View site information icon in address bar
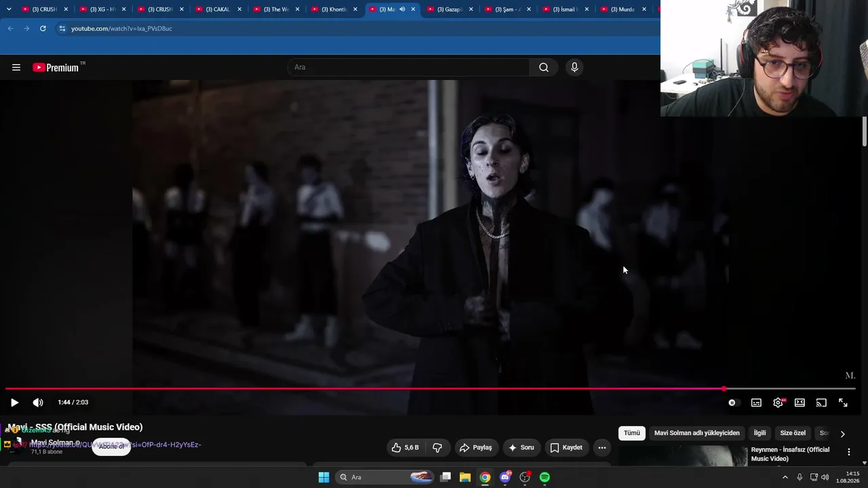Image resolution: width=868 pixels, height=488 pixels. (62, 28)
